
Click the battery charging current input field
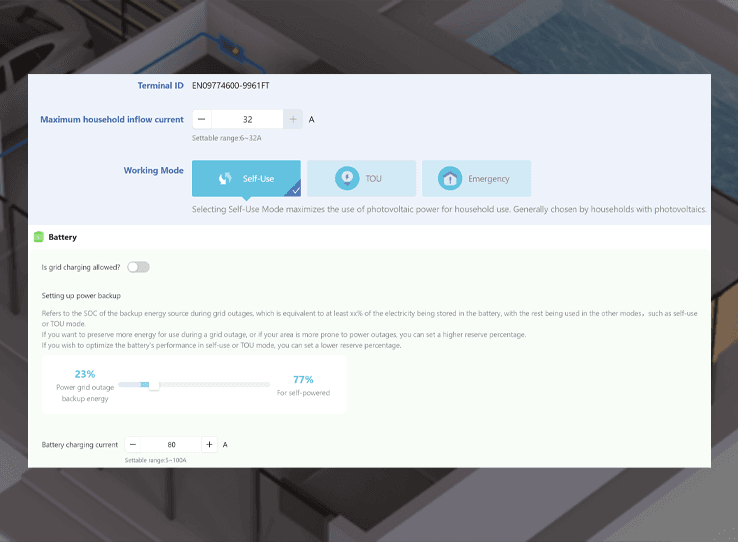tap(171, 444)
